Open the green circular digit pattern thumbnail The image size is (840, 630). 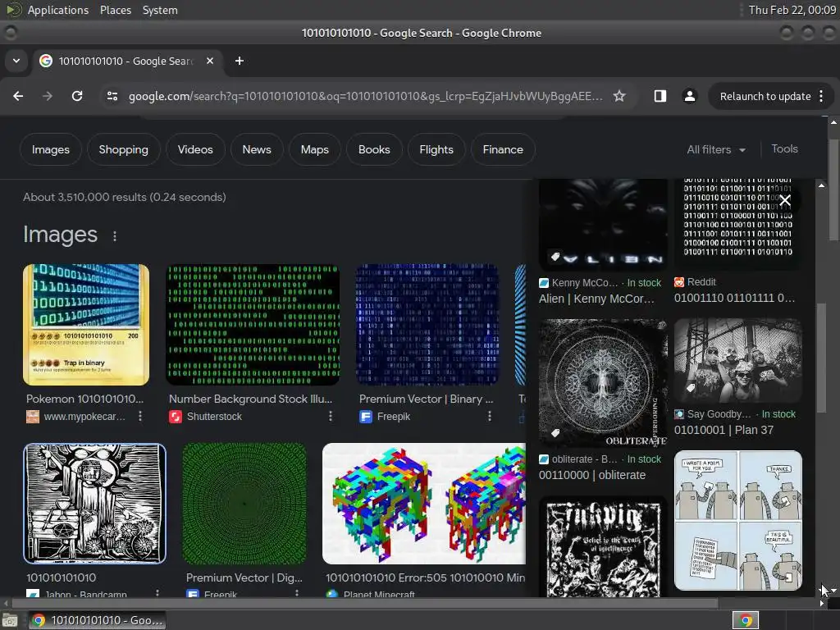coord(244,504)
